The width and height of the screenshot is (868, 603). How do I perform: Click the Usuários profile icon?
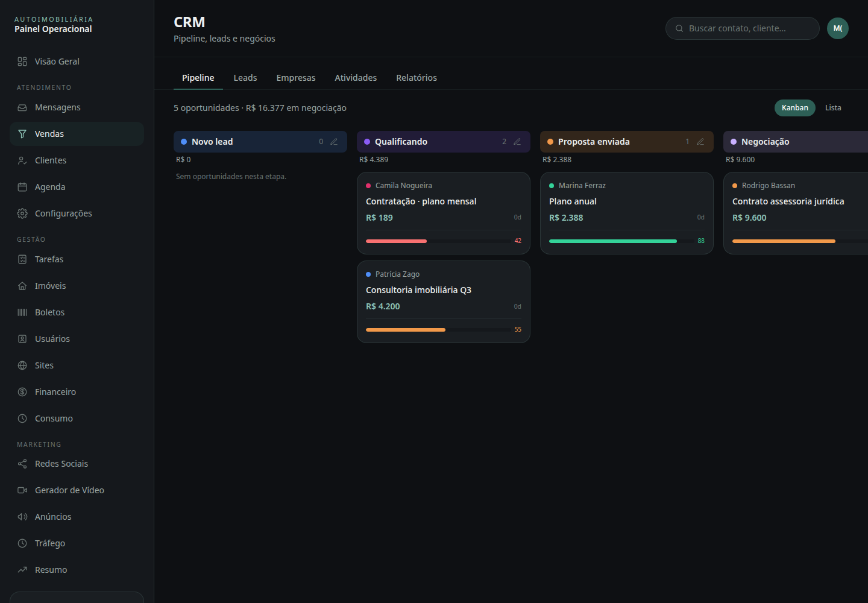click(x=22, y=339)
